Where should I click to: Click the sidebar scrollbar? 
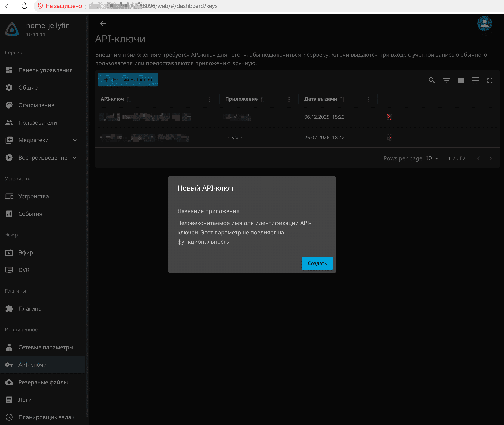(87, 216)
